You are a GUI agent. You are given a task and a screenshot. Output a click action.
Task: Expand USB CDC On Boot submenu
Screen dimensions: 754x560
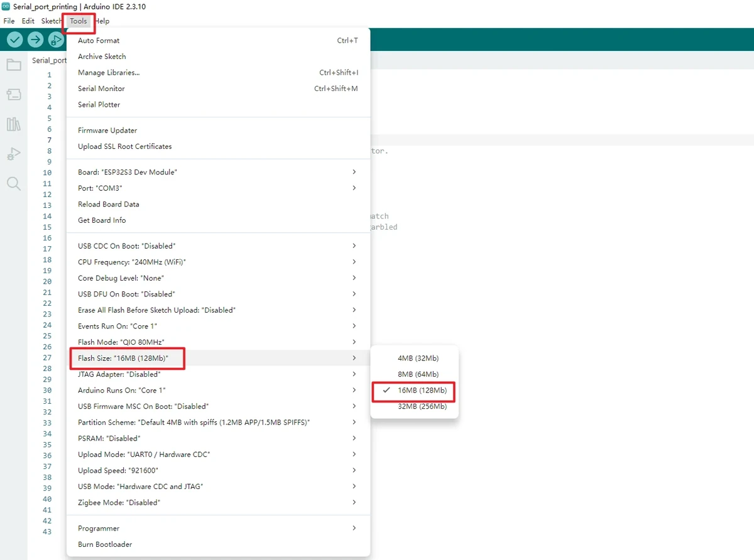click(219, 246)
